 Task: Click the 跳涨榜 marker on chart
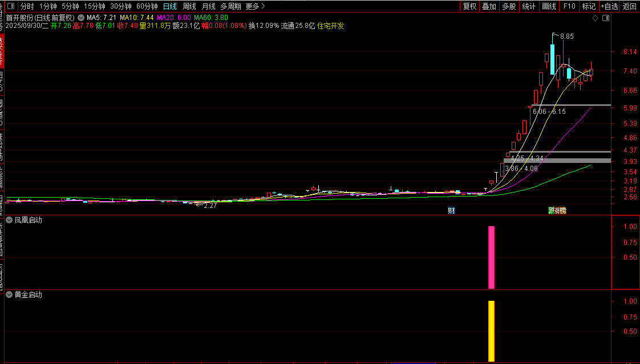[x=557, y=210]
